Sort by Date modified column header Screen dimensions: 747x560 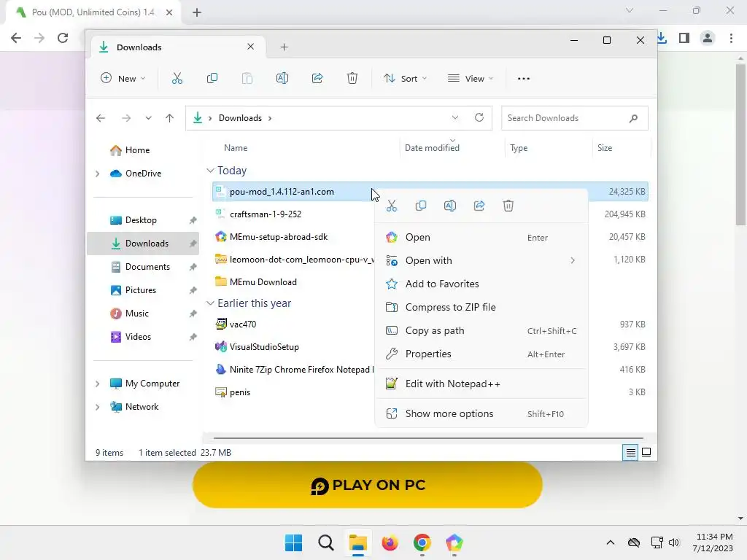[x=432, y=147]
